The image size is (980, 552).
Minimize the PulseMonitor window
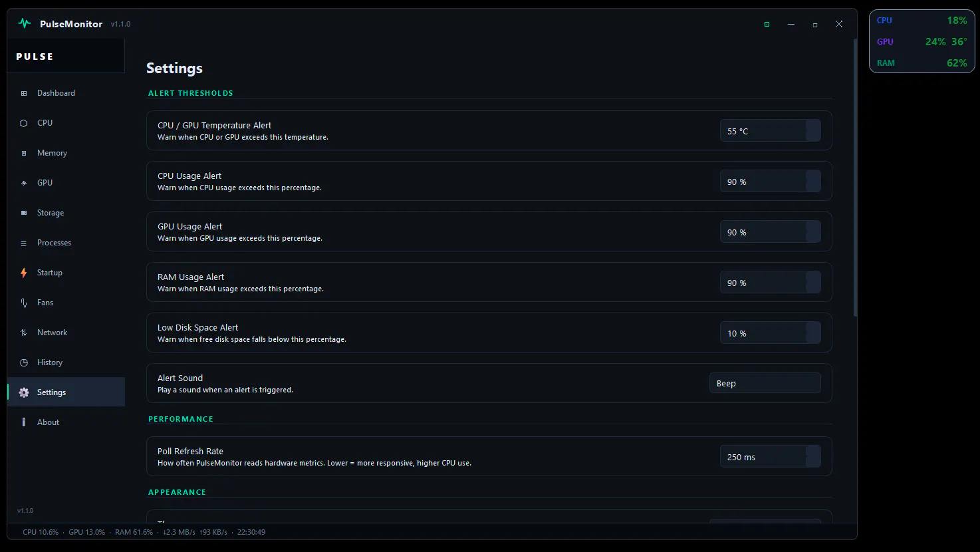tap(791, 24)
